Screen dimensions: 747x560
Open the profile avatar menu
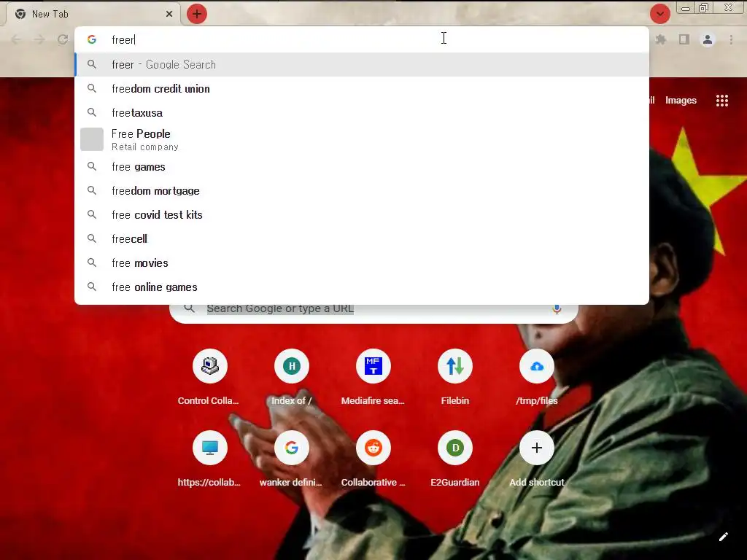[708, 39]
